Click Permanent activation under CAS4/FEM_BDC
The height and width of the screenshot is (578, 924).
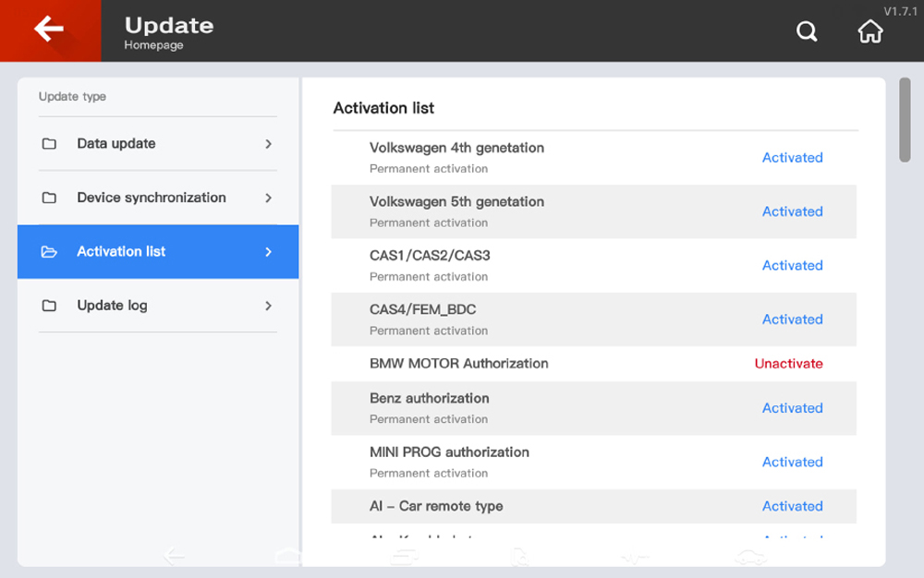pos(429,331)
